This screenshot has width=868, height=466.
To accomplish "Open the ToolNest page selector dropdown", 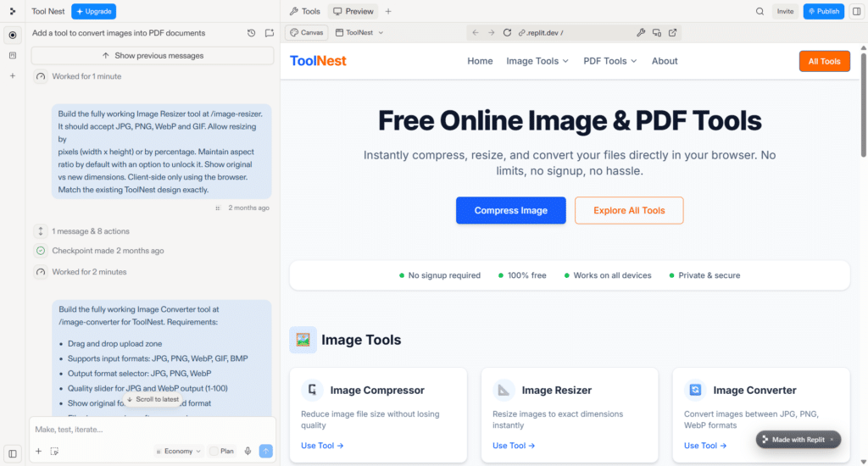I will pyautogui.click(x=359, y=33).
